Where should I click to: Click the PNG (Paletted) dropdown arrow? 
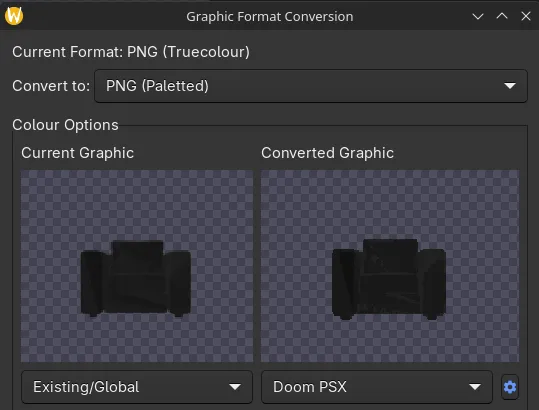point(510,86)
